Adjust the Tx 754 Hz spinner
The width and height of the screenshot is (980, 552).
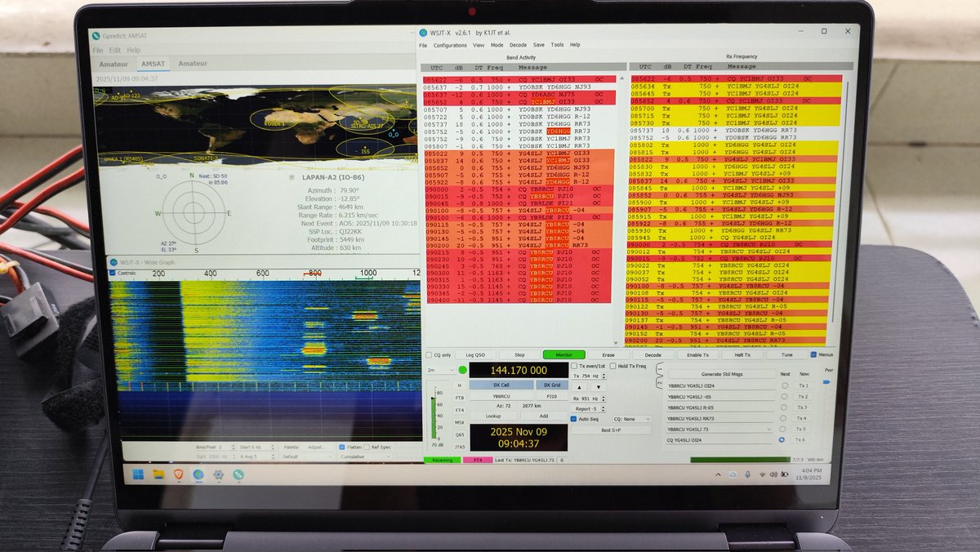(x=604, y=376)
